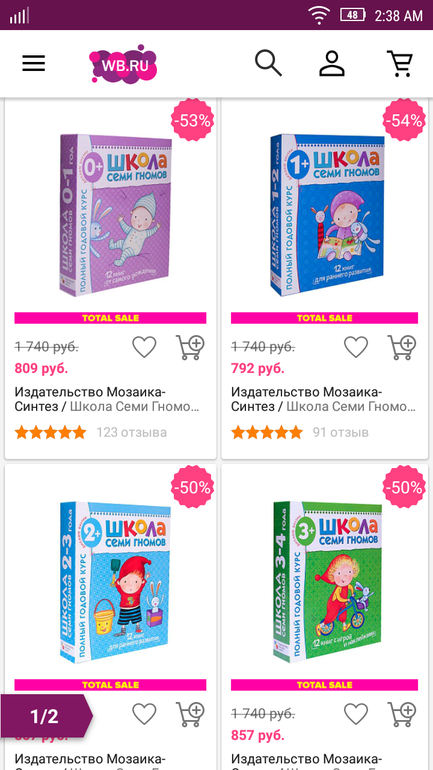Open the 1+ Школа Семи Гномов image
This screenshot has width=433, height=770.
pos(327,215)
